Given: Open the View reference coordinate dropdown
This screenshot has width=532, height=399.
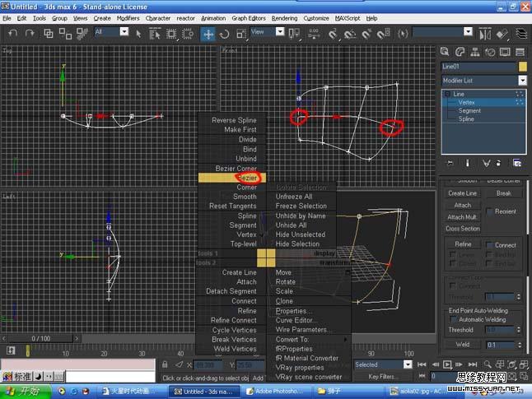Looking at the screenshot, I should [280, 32].
